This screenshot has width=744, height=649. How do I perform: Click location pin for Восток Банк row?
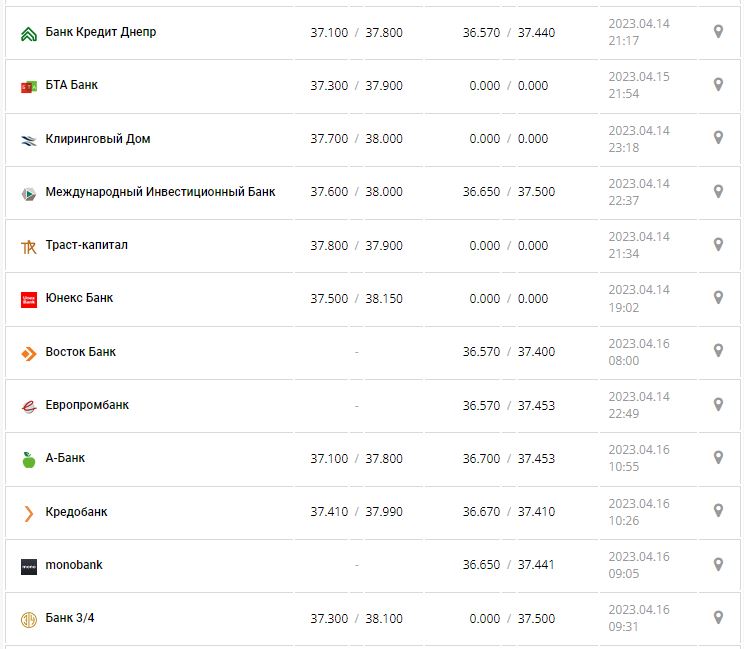point(718,351)
